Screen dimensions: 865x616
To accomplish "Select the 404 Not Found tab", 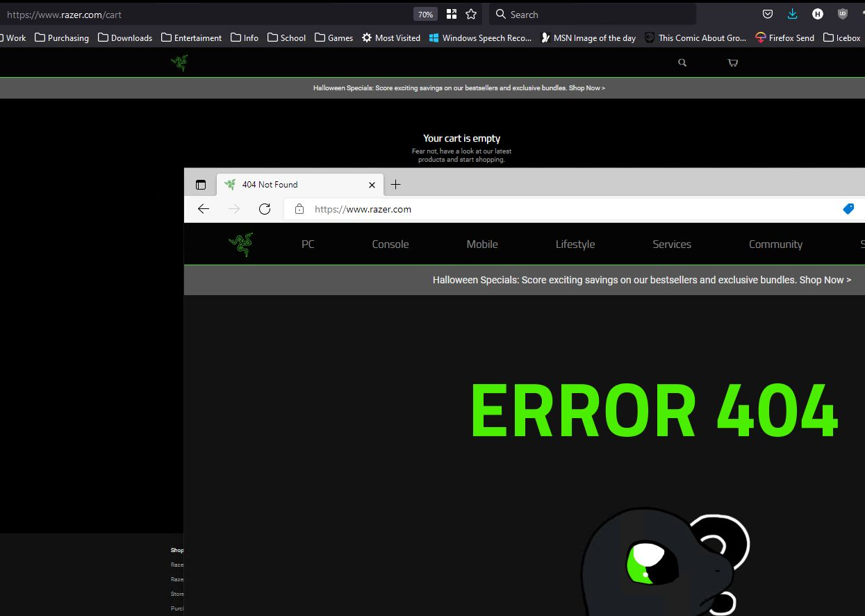I will click(x=300, y=185).
